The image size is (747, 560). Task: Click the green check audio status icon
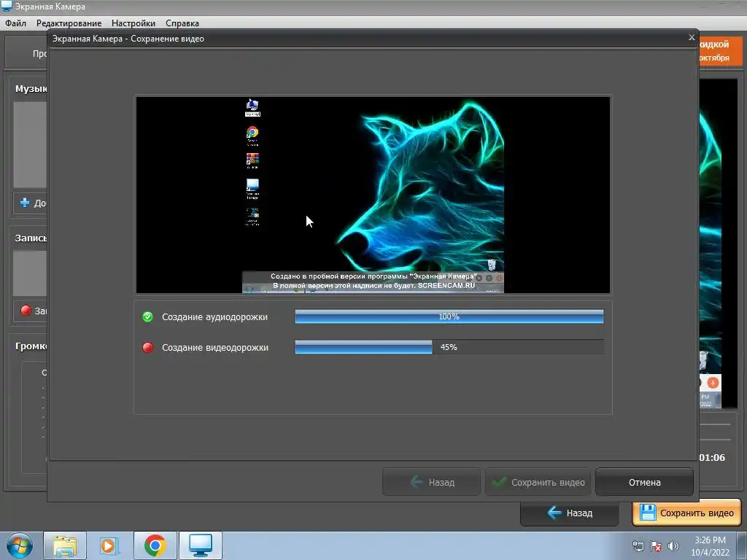[147, 316]
